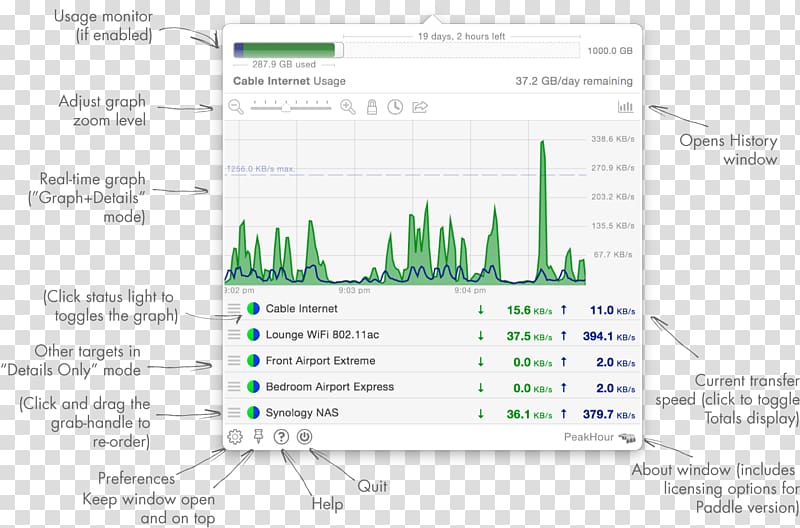Quit PeakHour with the power icon

(305, 437)
